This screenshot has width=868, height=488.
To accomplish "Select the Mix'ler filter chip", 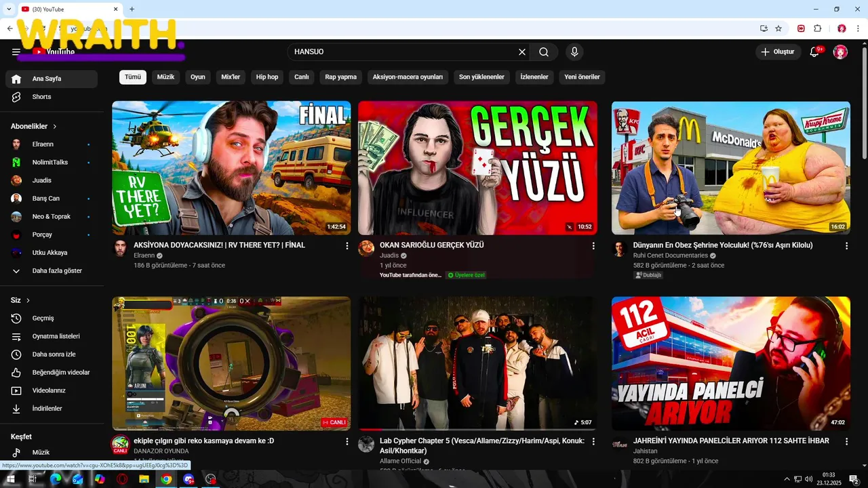I will click(x=231, y=77).
